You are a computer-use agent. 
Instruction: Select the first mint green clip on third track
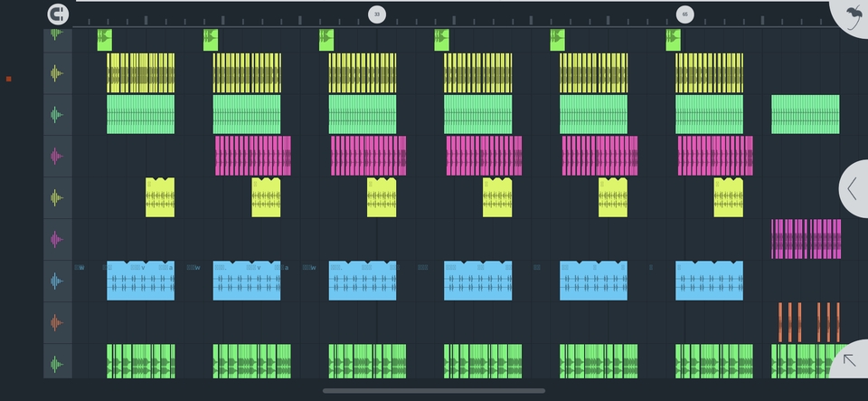coord(141,115)
